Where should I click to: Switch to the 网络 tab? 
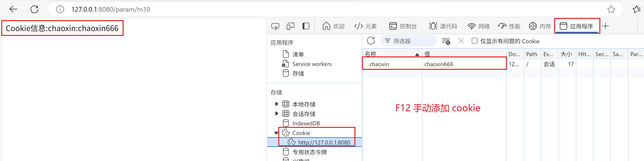[x=478, y=26]
